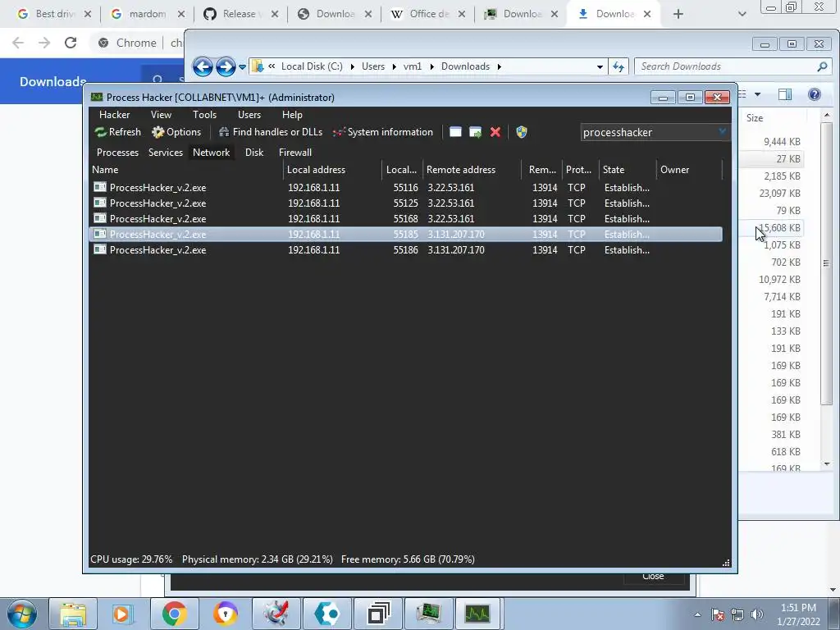Click the Explorer Back arrow button

[x=203, y=66]
